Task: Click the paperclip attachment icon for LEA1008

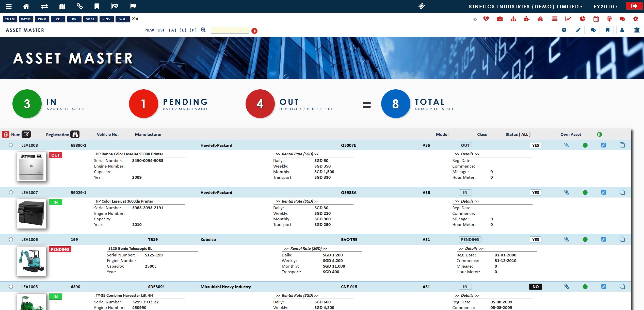Action: coord(567,145)
